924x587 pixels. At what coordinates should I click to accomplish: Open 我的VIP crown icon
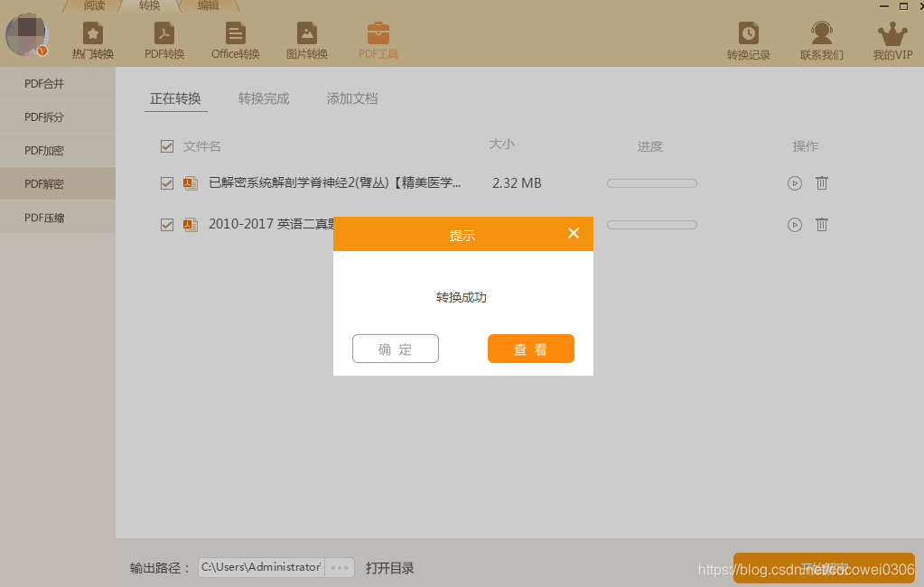click(892, 40)
